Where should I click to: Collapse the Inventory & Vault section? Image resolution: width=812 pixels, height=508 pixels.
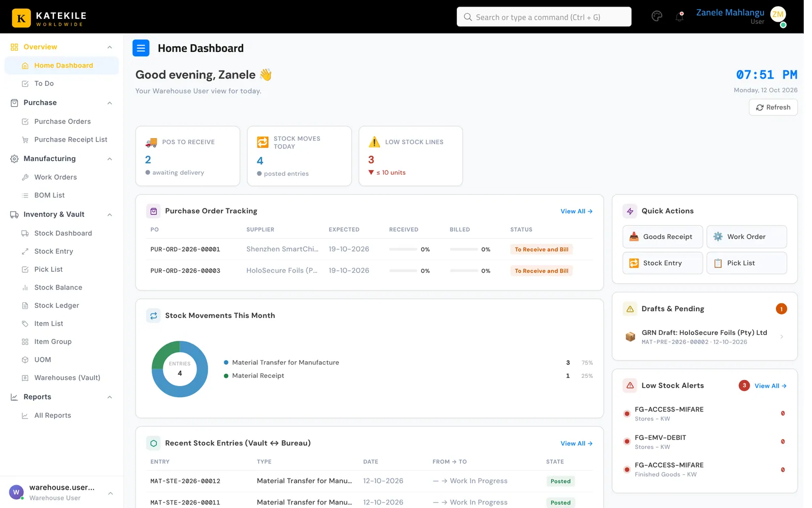pos(110,215)
